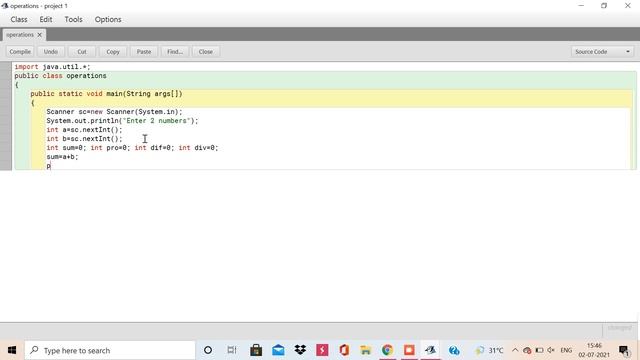Click the Undo button
The image size is (640, 360).
pyautogui.click(x=51, y=51)
